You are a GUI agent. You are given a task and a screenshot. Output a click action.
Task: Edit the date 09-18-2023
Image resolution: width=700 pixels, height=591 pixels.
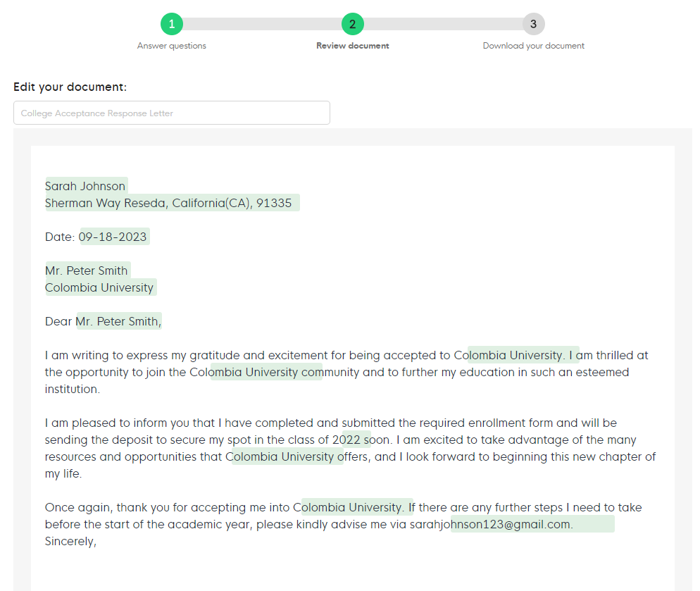click(x=113, y=237)
